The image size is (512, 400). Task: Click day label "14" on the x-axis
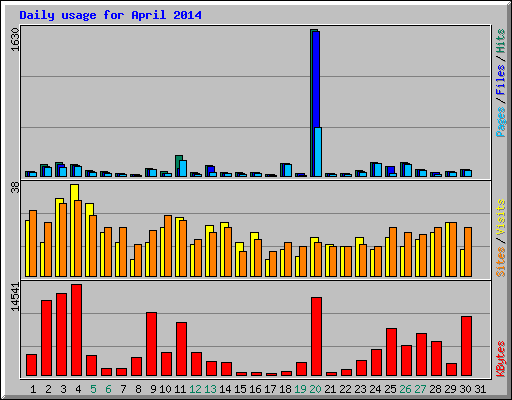coord(225,389)
